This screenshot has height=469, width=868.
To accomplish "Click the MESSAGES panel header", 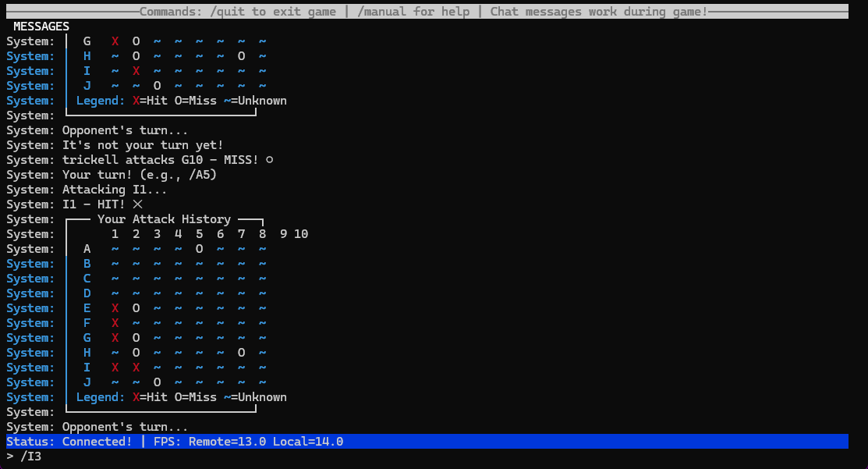I will (x=41, y=27).
